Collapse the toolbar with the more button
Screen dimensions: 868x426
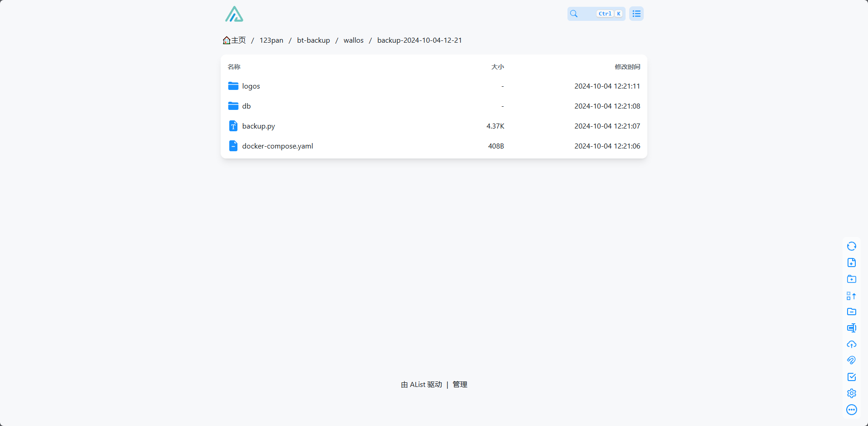click(x=851, y=410)
